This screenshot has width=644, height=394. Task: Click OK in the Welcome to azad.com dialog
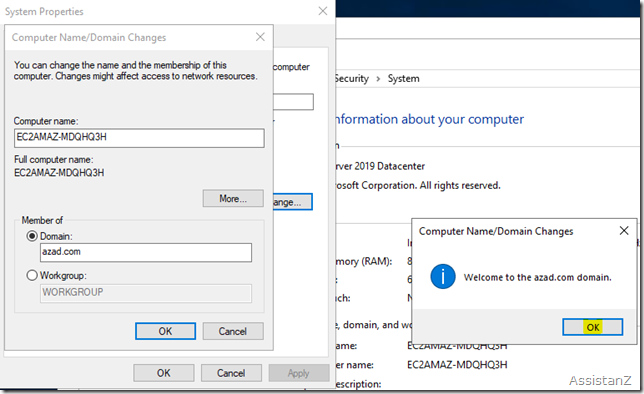(592, 327)
